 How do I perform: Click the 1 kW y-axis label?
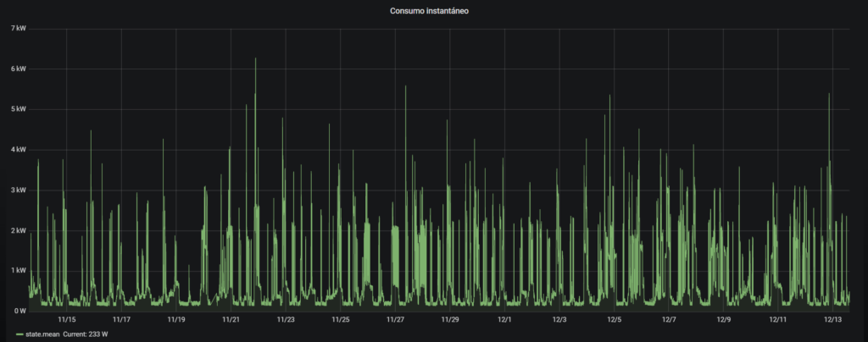tap(18, 270)
